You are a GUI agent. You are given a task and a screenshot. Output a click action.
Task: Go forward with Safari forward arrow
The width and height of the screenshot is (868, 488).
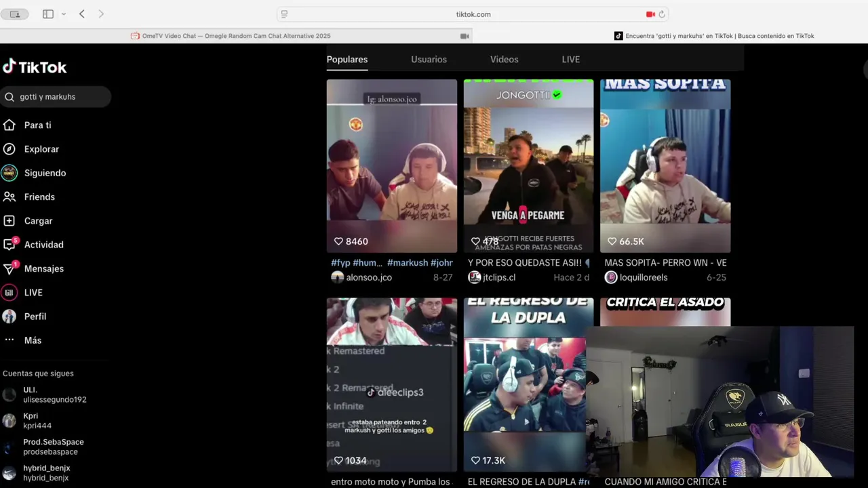coord(101,14)
